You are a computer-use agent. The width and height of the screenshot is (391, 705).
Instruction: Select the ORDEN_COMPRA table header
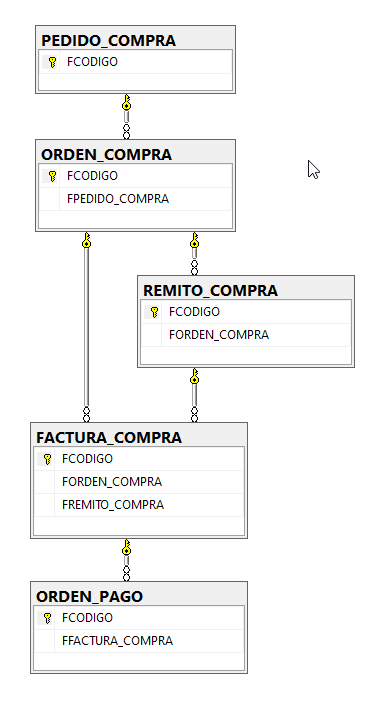pyautogui.click(x=135, y=154)
